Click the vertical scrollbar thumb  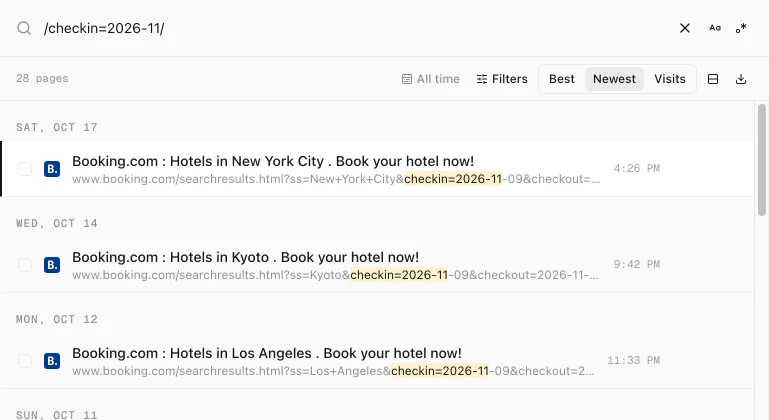762,159
